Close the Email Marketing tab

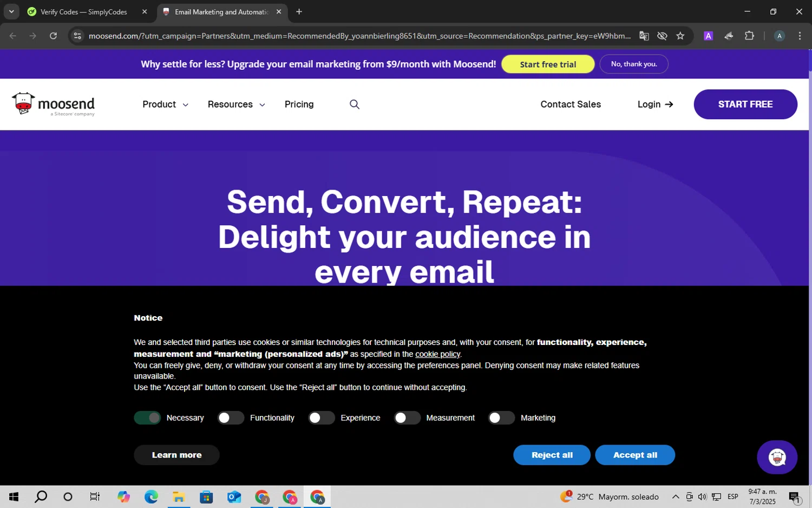(278, 11)
